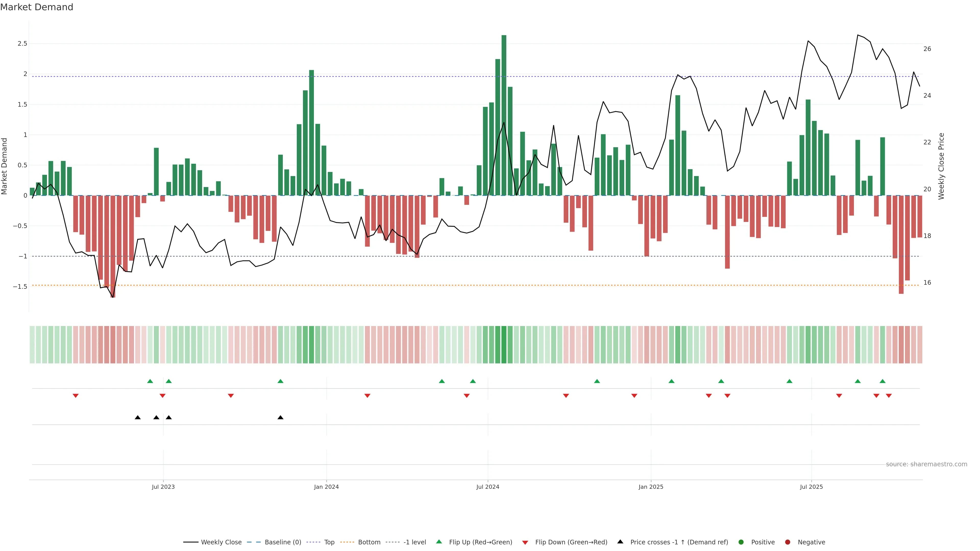Click the first black triangle marker before Jul 2023

(x=138, y=418)
